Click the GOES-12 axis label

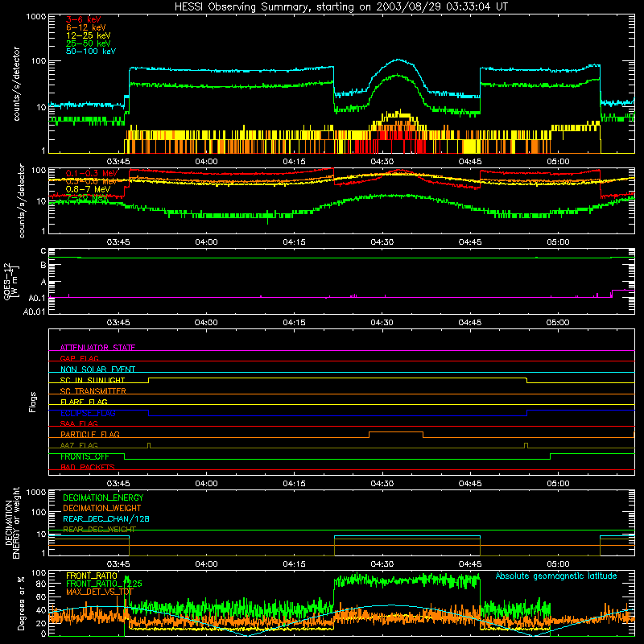tap(10, 281)
